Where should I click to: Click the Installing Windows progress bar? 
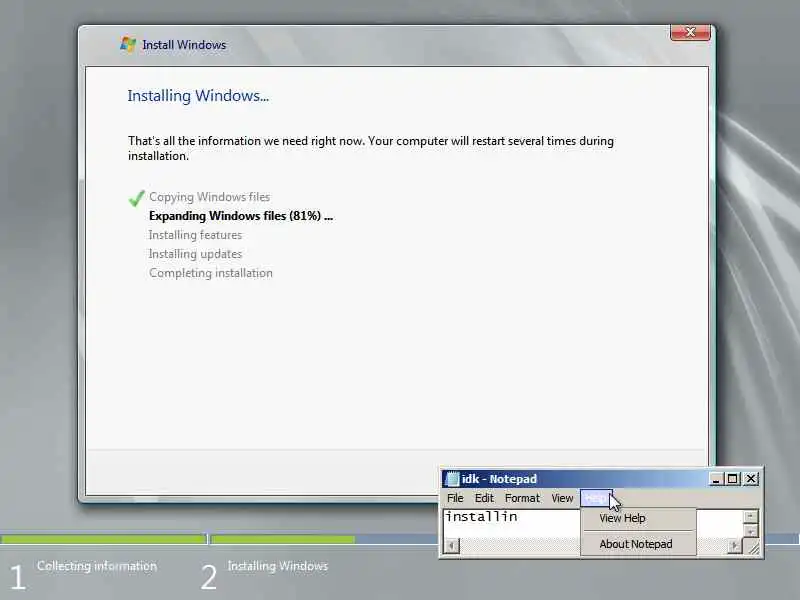pos(323,539)
